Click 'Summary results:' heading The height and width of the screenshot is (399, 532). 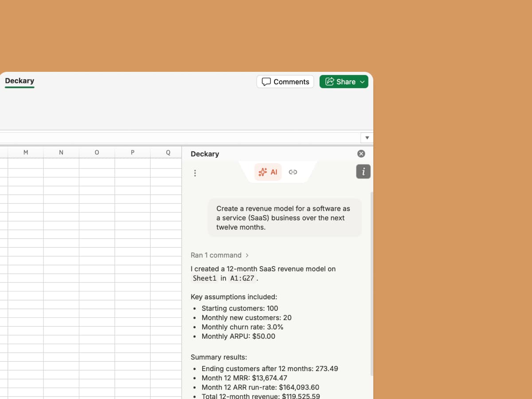click(x=219, y=357)
